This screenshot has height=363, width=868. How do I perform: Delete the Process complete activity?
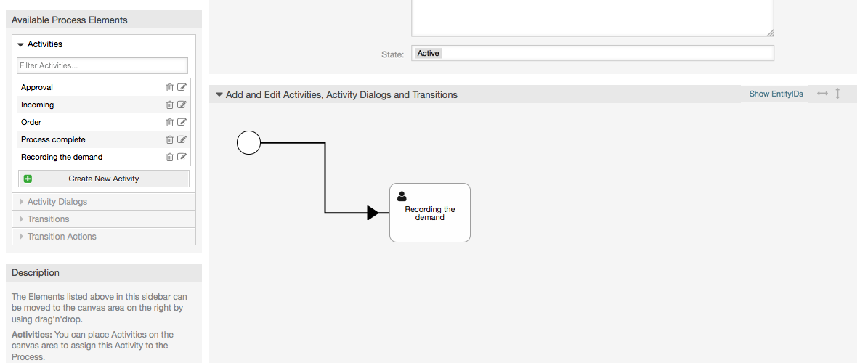(x=170, y=139)
